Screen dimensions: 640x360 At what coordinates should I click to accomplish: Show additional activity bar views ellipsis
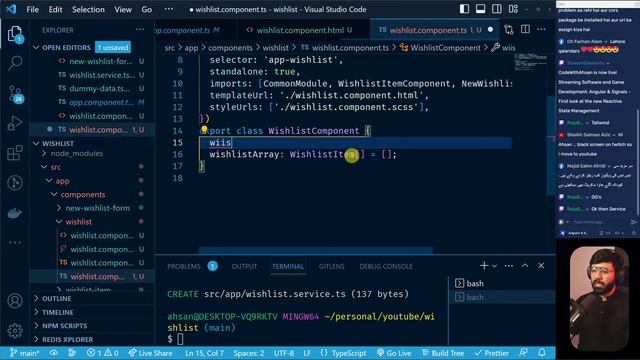pyautogui.click(x=15, y=242)
